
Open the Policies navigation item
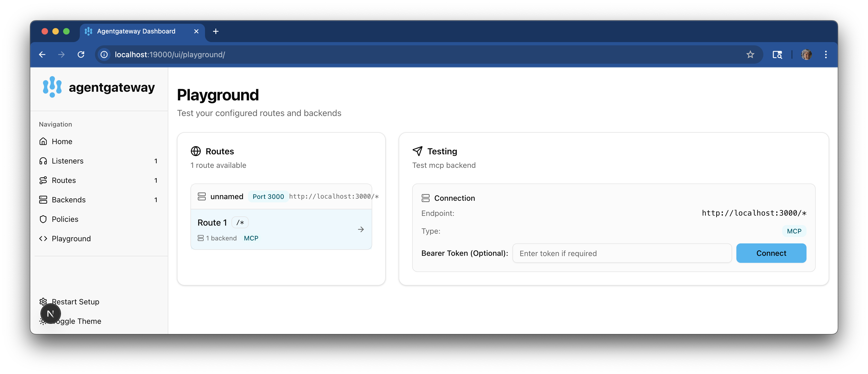click(x=98, y=219)
